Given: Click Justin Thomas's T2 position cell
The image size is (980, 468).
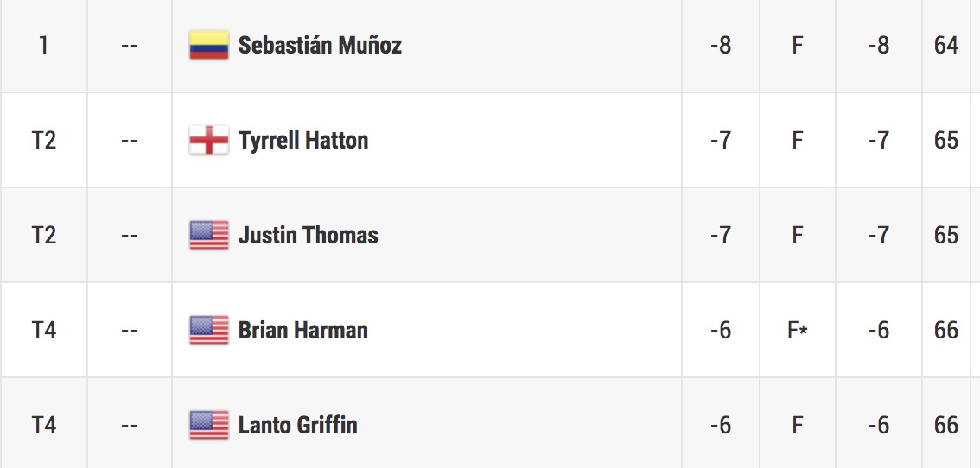Looking at the screenshot, I should click(43, 235).
